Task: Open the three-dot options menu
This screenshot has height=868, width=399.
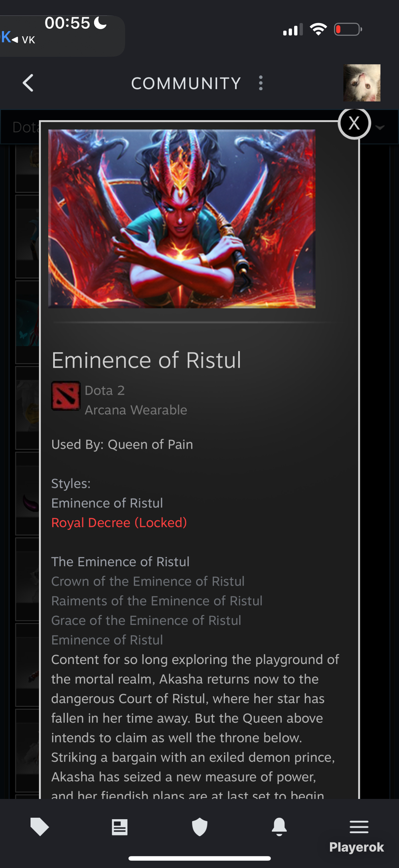Action: click(x=261, y=83)
